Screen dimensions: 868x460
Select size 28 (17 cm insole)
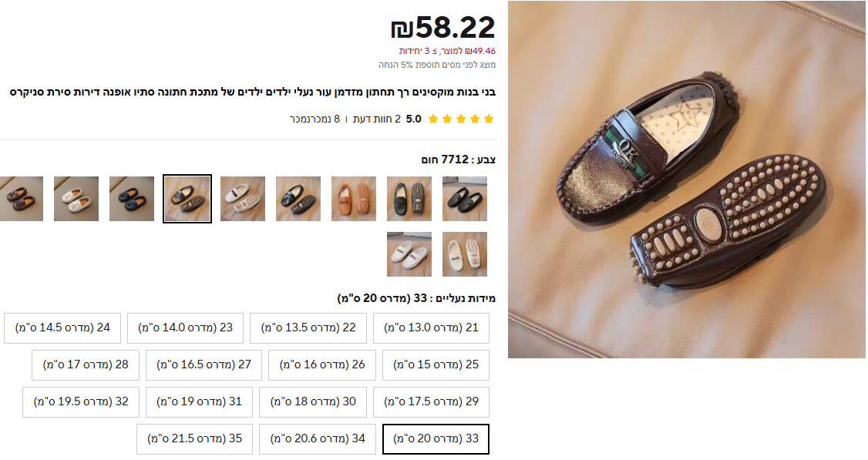tap(86, 364)
